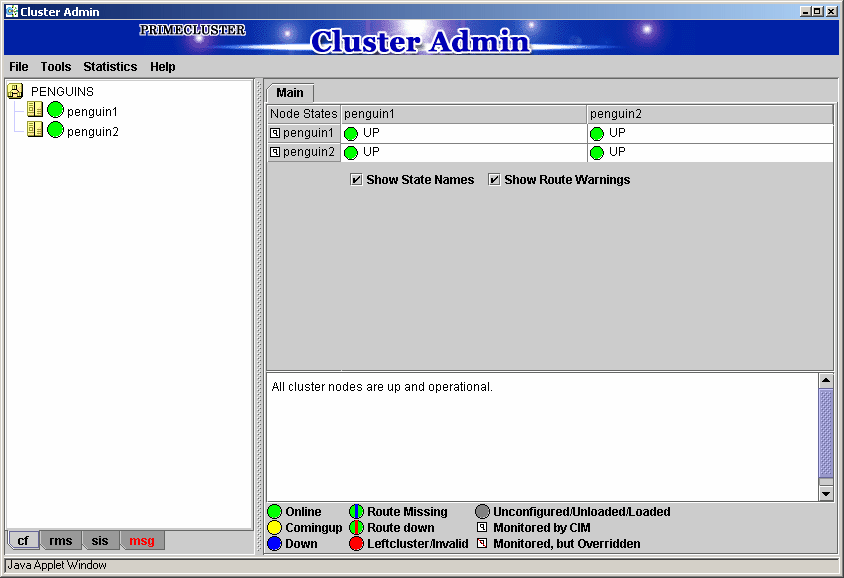Click the UP text in the penguin2 row, penguin1 column
This screenshot has height=578, width=844.
pyautogui.click(x=371, y=152)
